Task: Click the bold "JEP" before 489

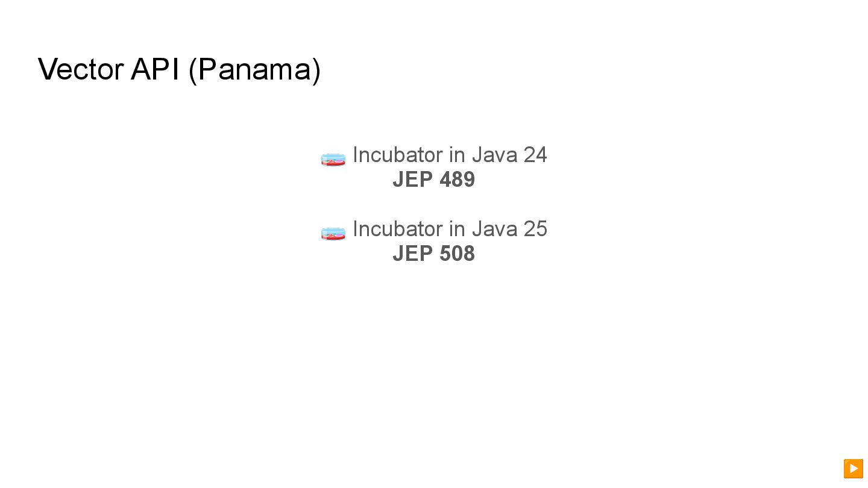Action: [x=412, y=180]
